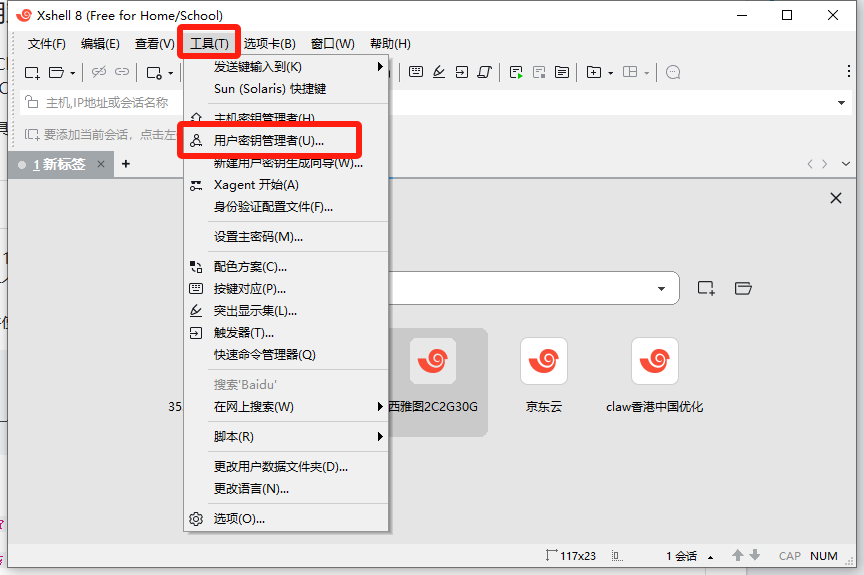The width and height of the screenshot is (864, 575).
Task: Open the 帮助(H) menu
Action: (x=391, y=44)
